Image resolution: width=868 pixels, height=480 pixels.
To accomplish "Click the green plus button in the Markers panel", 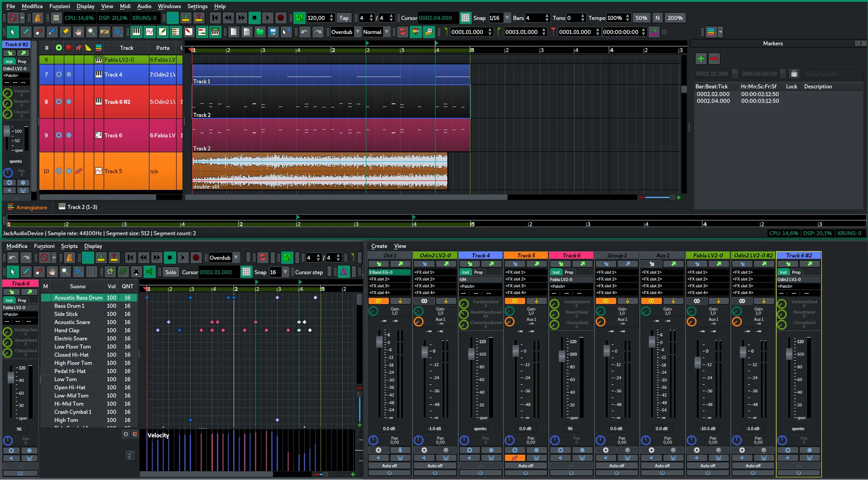I will pyautogui.click(x=700, y=58).
